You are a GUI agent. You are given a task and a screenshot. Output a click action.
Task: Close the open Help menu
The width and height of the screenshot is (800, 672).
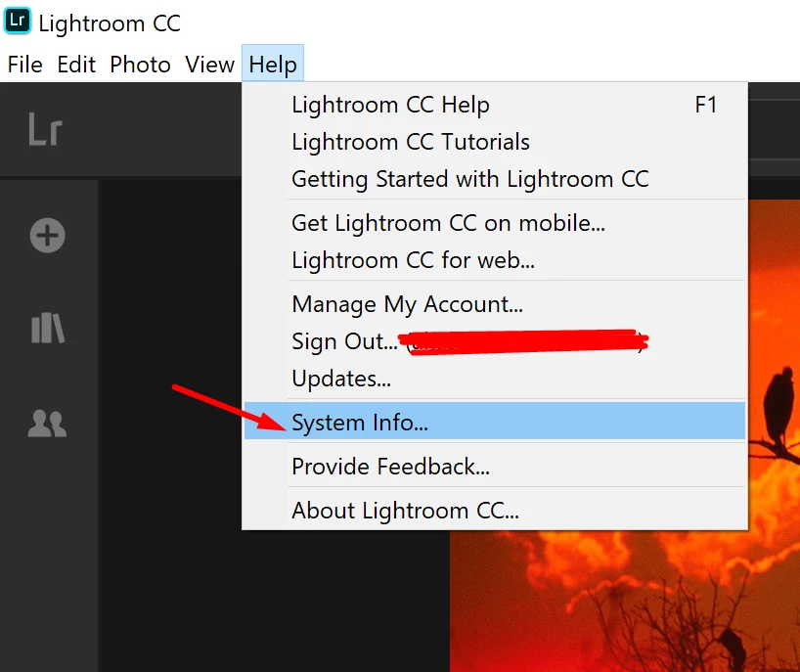[273, 65]
